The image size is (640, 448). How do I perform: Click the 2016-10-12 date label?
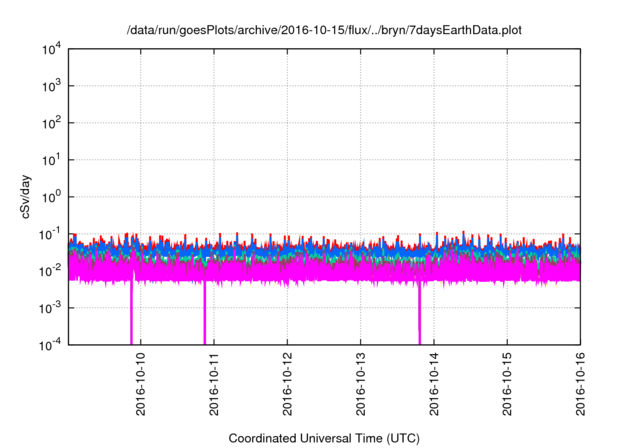[x=287, y=384]
